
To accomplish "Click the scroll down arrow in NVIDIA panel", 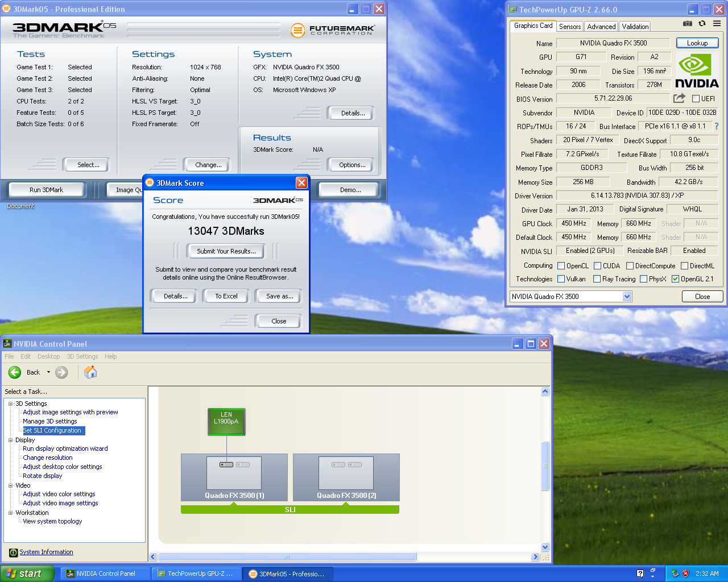I will (545, 547).
